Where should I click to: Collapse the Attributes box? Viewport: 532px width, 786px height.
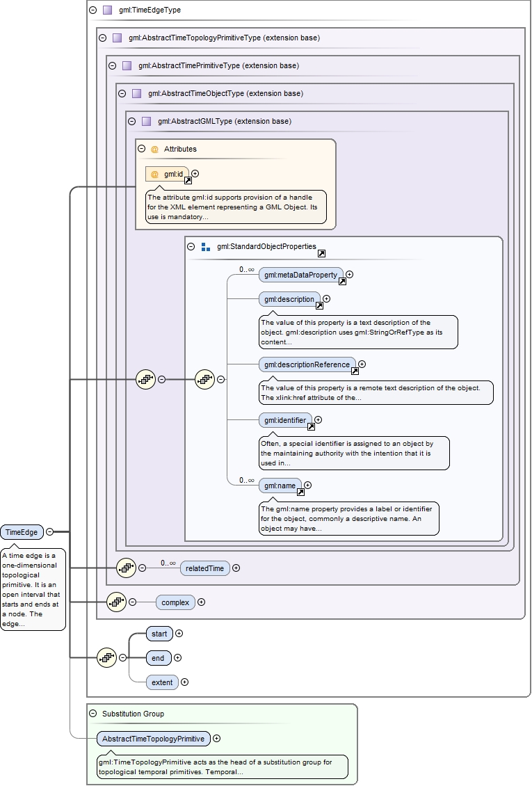click(141, 149)
